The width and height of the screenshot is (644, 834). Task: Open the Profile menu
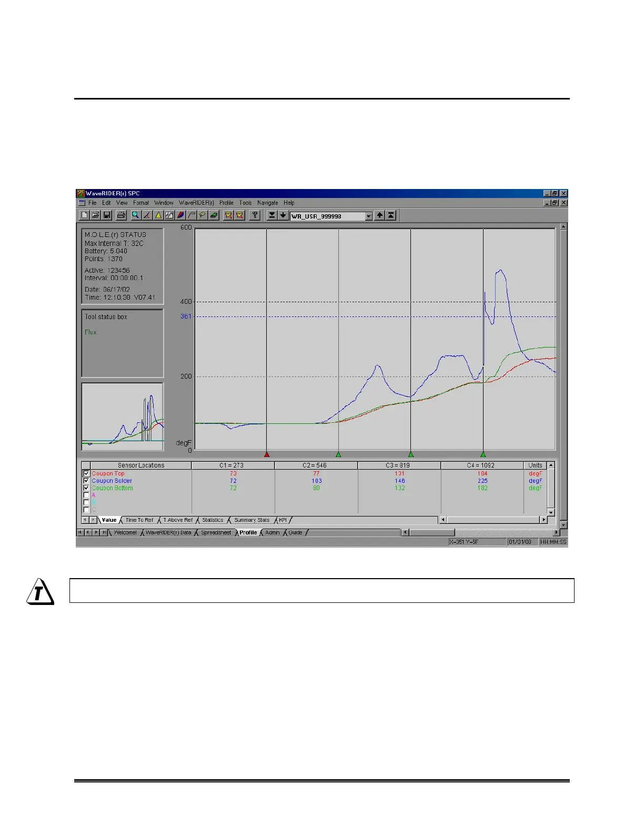click(x=226, y=203)
